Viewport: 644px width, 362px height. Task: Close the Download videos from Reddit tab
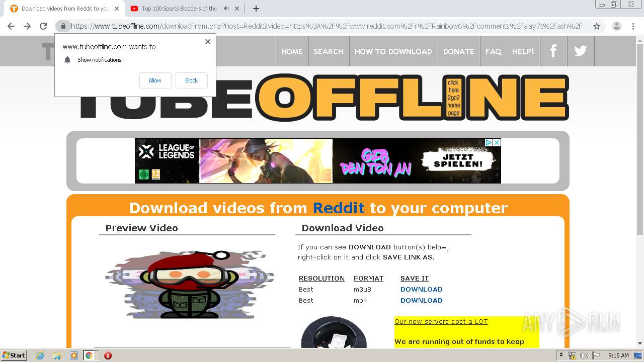point(117,9)
